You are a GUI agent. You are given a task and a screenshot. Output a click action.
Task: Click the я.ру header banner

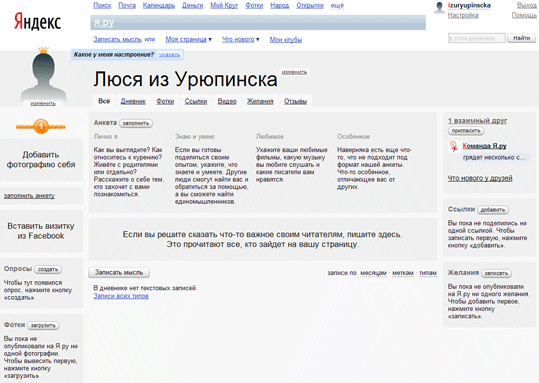(258, 23)
